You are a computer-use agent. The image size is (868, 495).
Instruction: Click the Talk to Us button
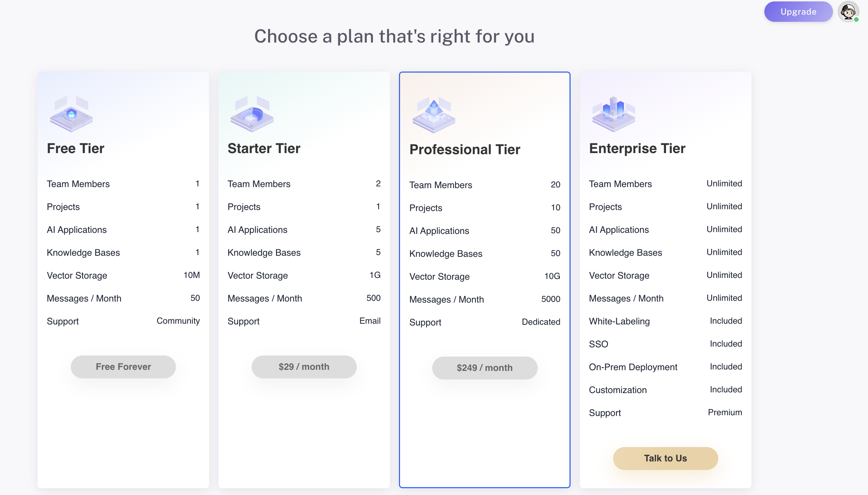pos(665,459)
